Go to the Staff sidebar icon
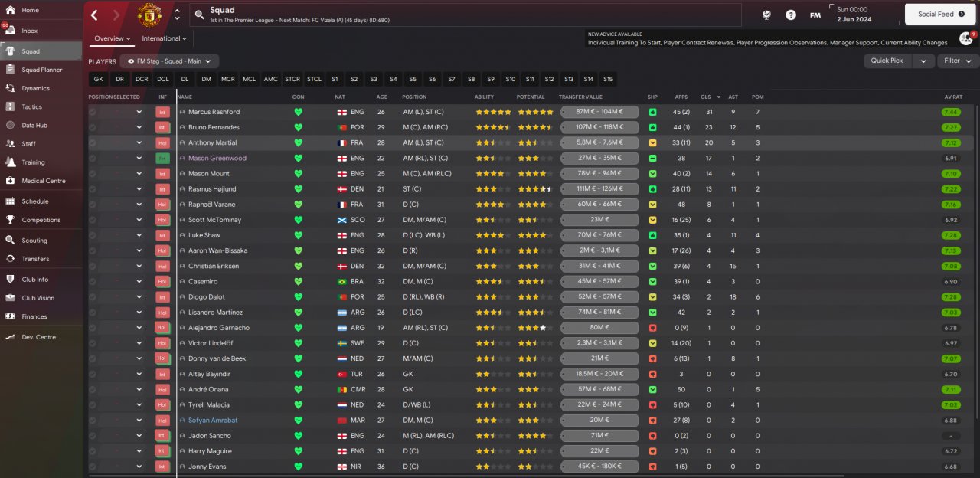The image size is (980, 478). (x=10, y=143)
